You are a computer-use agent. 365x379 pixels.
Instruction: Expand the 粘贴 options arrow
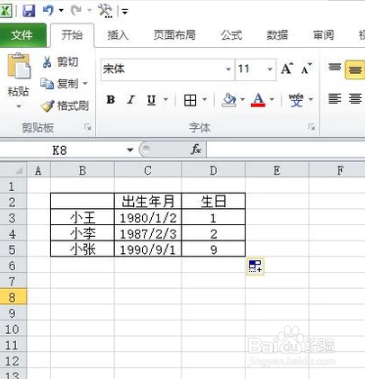tap(19, 107)
